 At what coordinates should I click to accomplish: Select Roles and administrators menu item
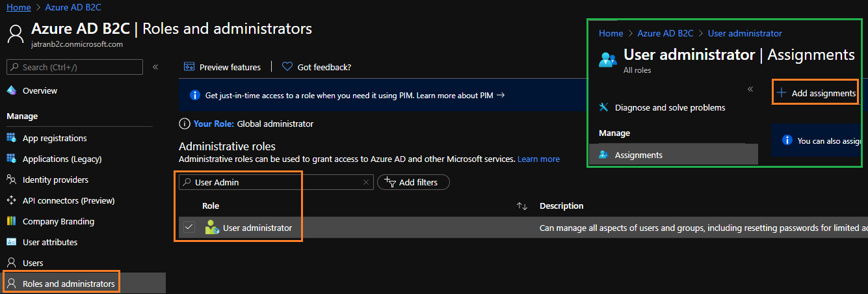(x=83, y=284)
